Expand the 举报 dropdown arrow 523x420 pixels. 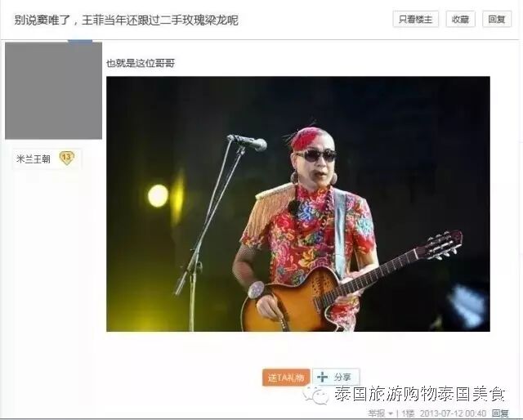point(390,414)
